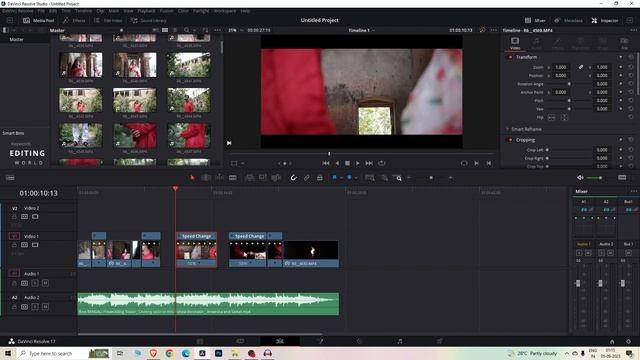Open the Workspace menu
Viewport: 640px width, 360px height.
(225, 11)
